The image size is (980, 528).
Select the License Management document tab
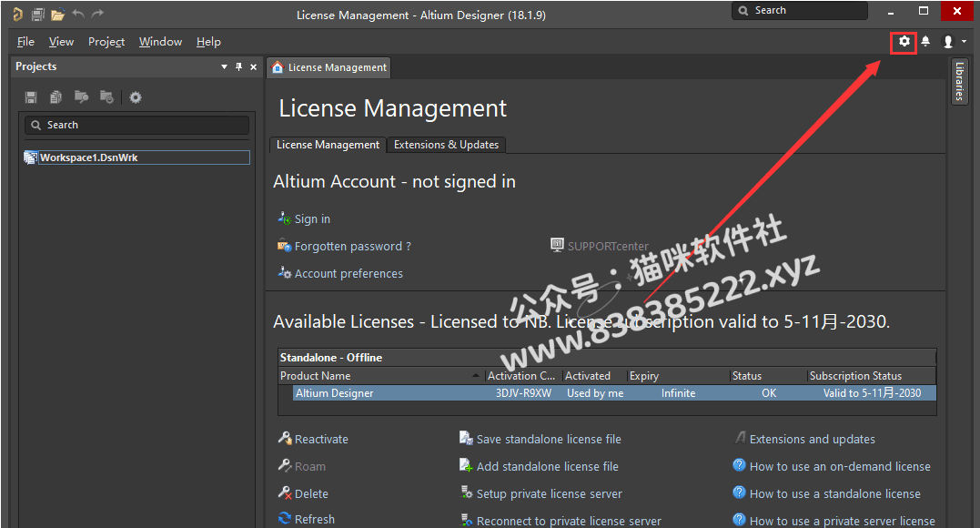point(328,67)
